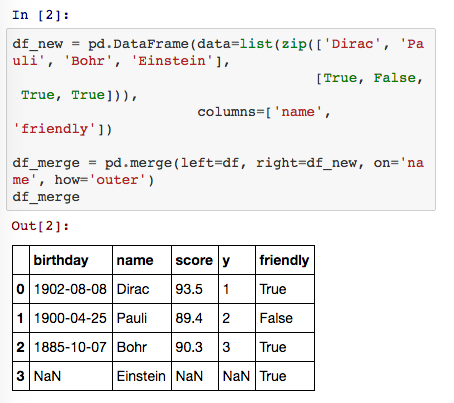Image resolution: width=454 pixels, height=403 pixels.
Task: Click the 'birthday' column header
Action: point(71,260)
